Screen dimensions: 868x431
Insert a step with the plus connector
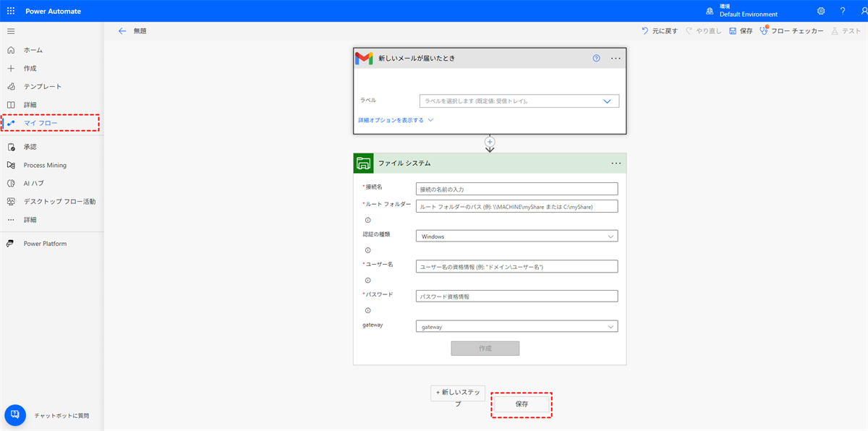coord(490,142)
